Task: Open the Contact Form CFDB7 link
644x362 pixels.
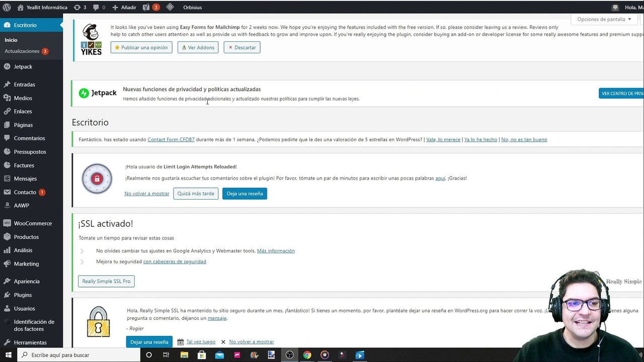Action: (x=171, y=139)
